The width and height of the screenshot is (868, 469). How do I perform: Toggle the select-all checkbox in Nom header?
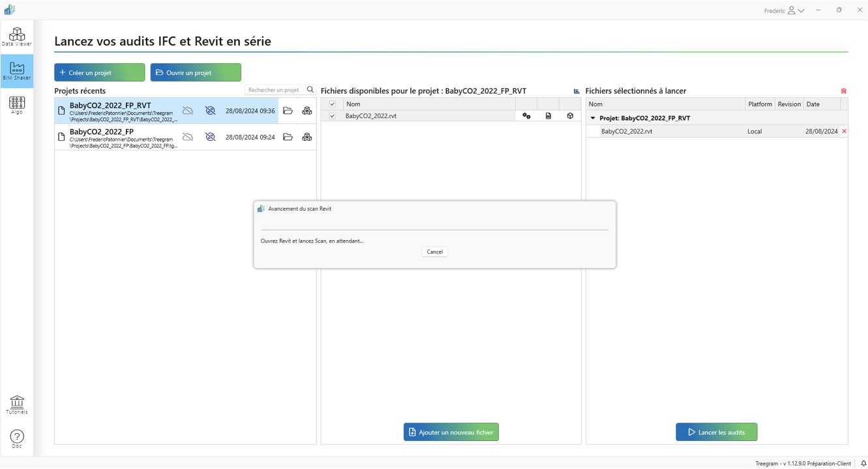pos(333,104)
